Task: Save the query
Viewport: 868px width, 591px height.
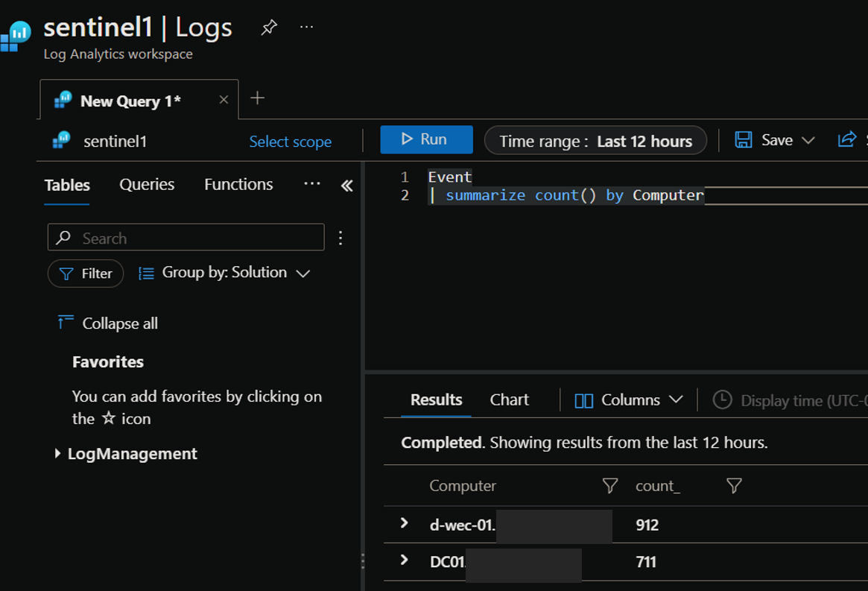Action: [764, 140]
